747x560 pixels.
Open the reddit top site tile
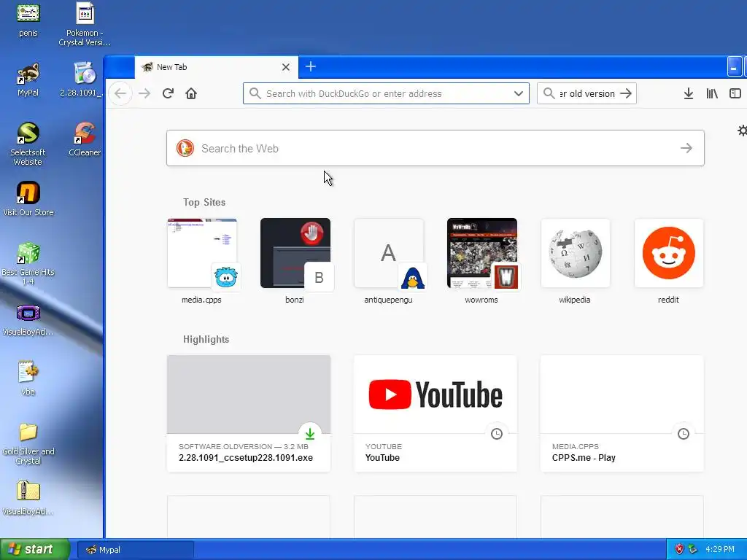click(669, 261)
